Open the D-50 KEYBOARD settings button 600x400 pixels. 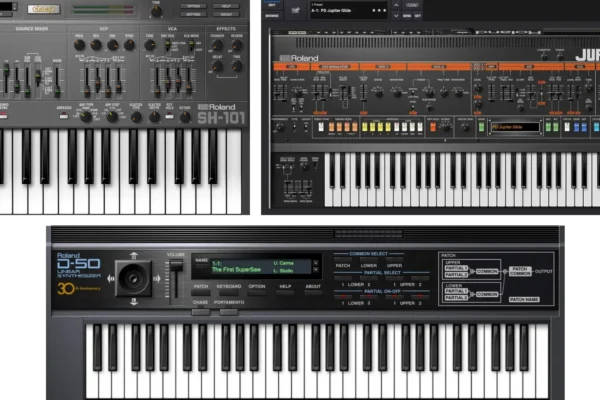coord(228,293)
